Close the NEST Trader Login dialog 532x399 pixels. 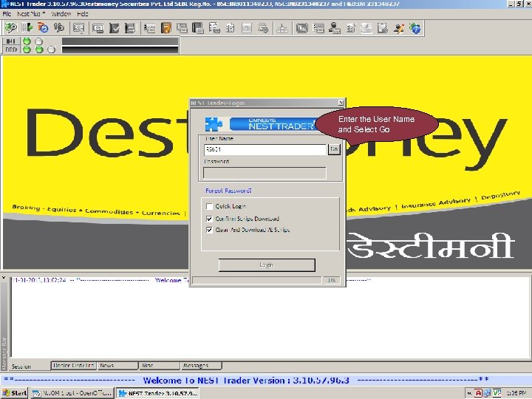[341, 103]
